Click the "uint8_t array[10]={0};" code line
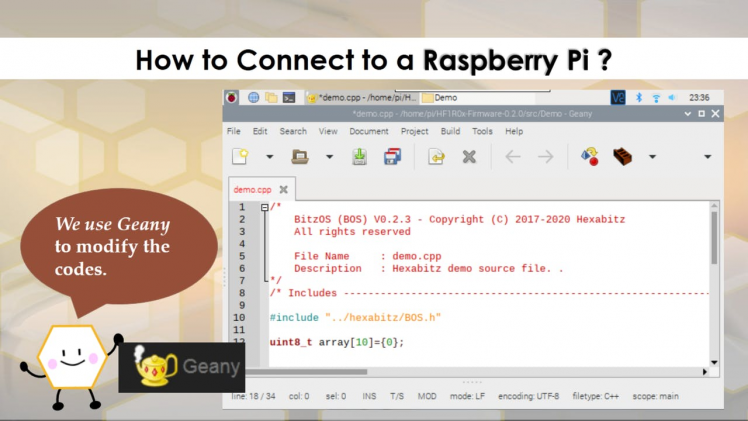 tap(337, 342)
